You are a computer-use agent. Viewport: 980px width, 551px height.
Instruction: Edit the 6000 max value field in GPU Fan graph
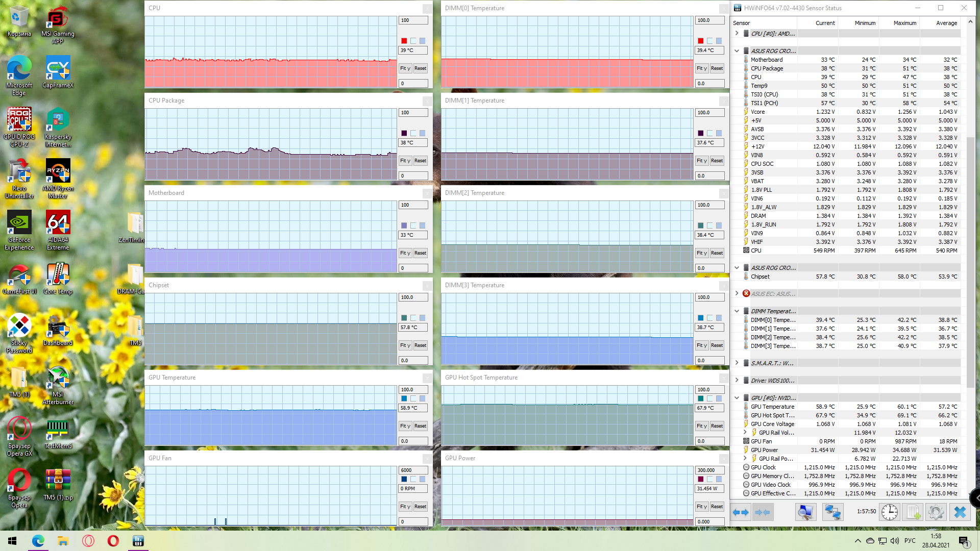(x=412, y=470)
